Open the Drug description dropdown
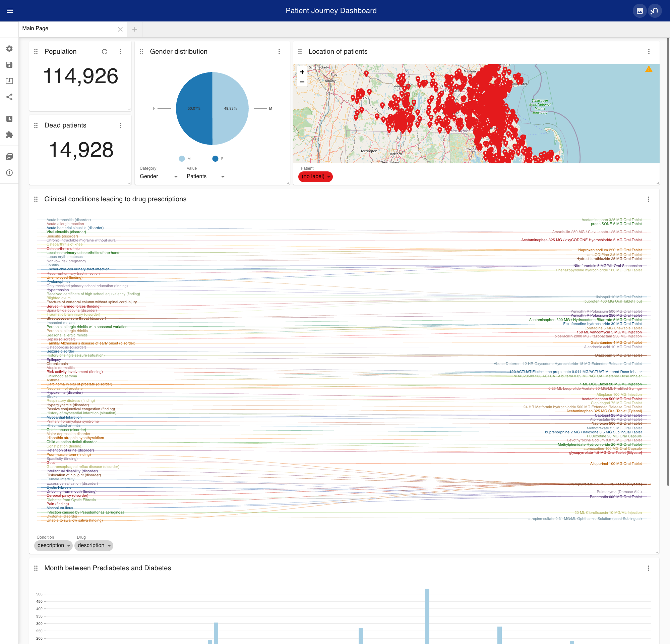670x644 pixels. click(94, 545)
